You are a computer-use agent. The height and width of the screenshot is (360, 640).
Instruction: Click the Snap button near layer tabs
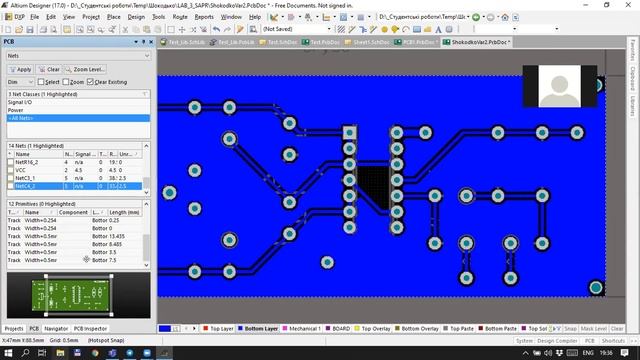[x=571, y=329]
